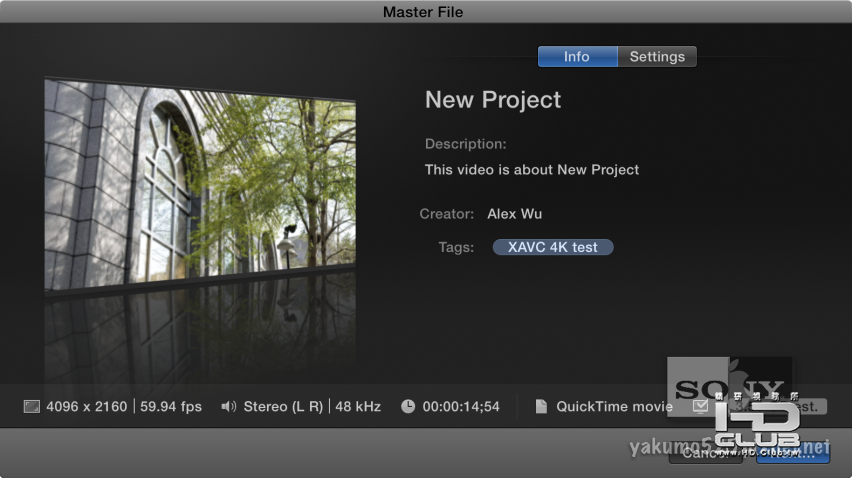Select the 'XAVC 4K test' tag token
Image resolution: width=852 pixels, height=478 pixels.
(553, 247)
